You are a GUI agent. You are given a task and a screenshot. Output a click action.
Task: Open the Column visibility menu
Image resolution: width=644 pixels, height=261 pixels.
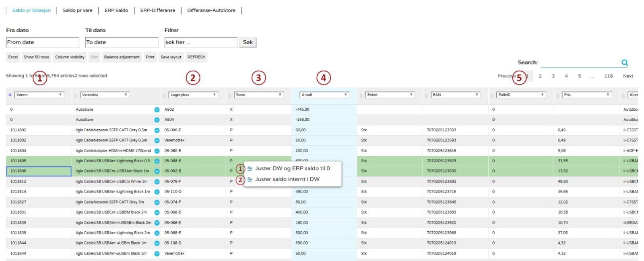click(x=70, y=57)
